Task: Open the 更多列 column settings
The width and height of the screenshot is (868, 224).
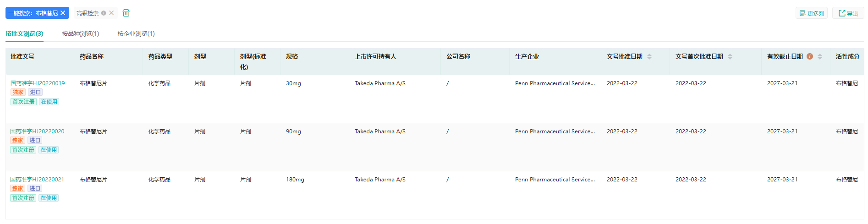Action: (x=811, y=13)
